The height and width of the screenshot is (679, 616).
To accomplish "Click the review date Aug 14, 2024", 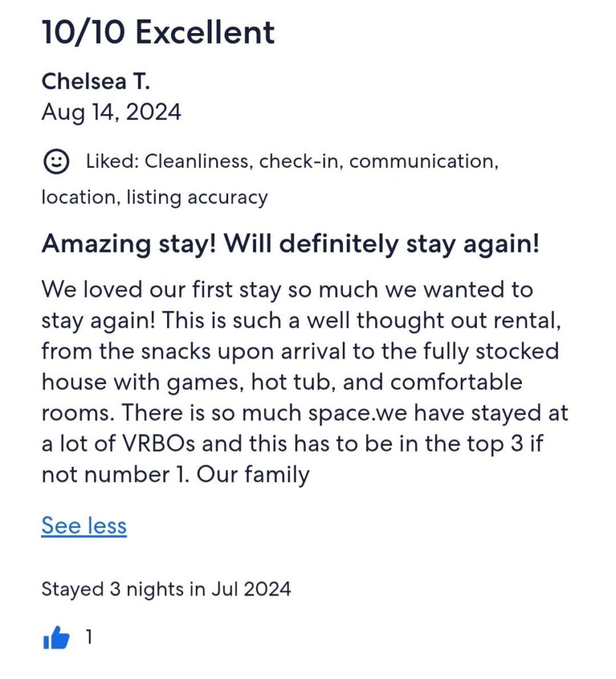I will coord(111,112).
